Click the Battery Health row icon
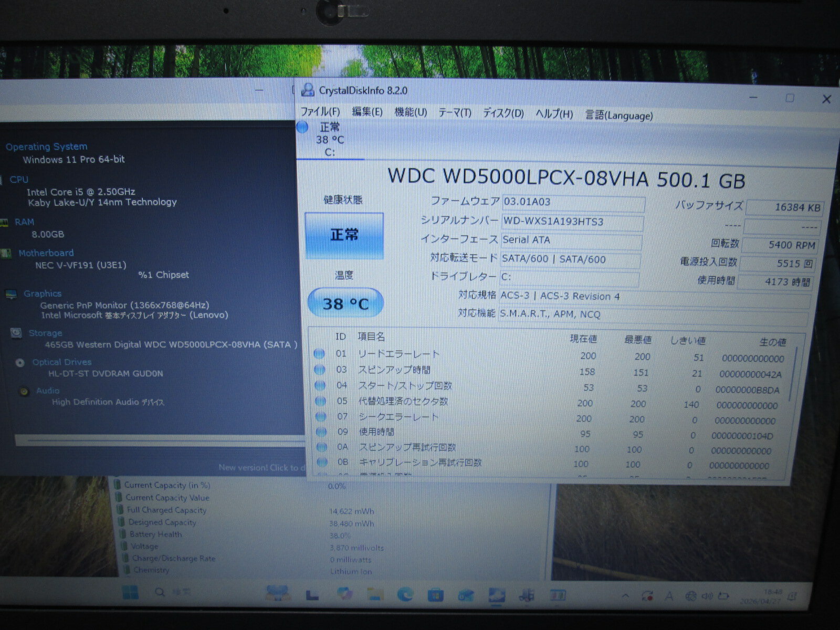 (x=123, y=534)
